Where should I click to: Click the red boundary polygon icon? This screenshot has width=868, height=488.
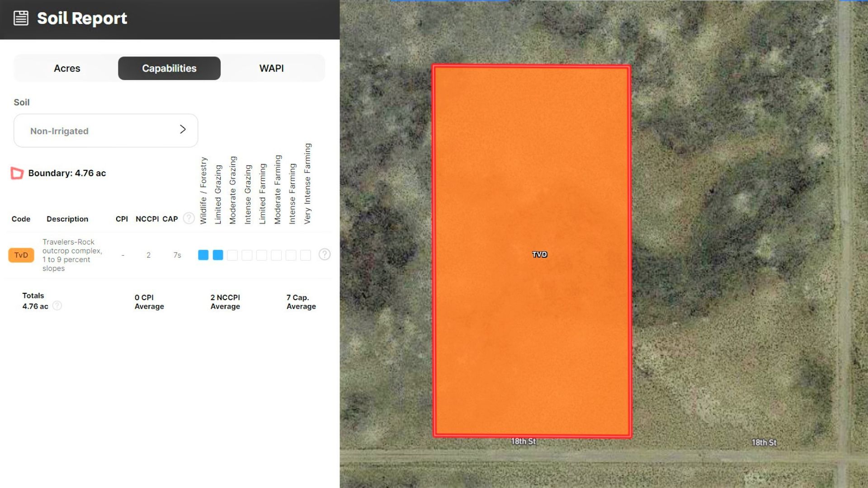17,173
